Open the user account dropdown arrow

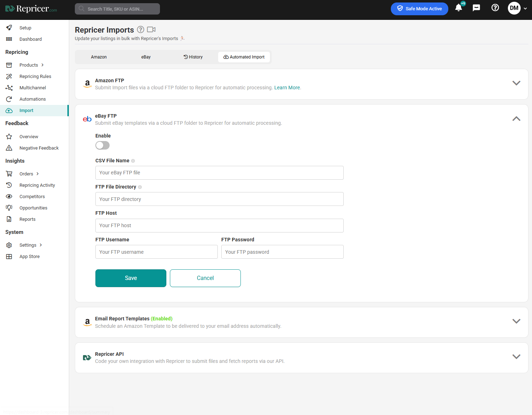point(525,9)
